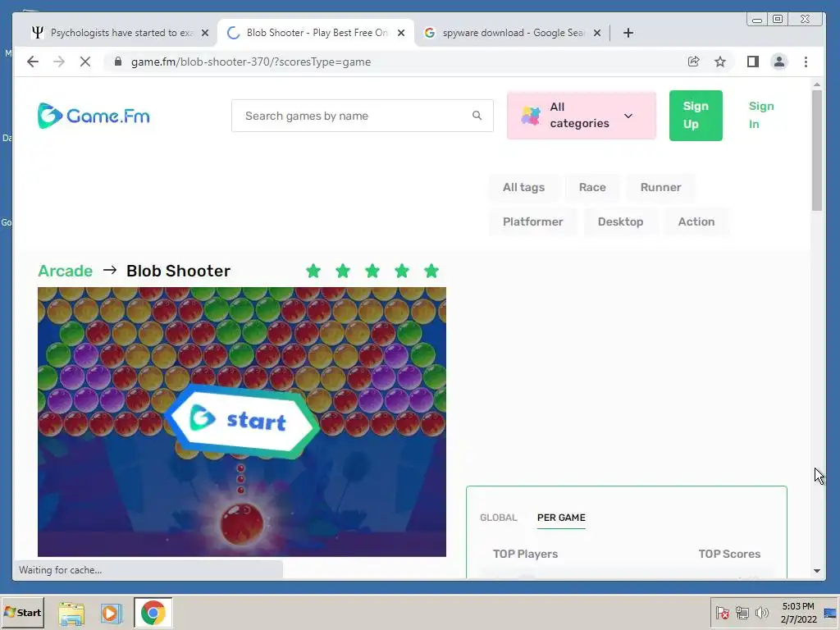The width and height of the screenshot is (840, 630).
Task: Close the spyware download Google tab
Action: click(x=597, y=33)
